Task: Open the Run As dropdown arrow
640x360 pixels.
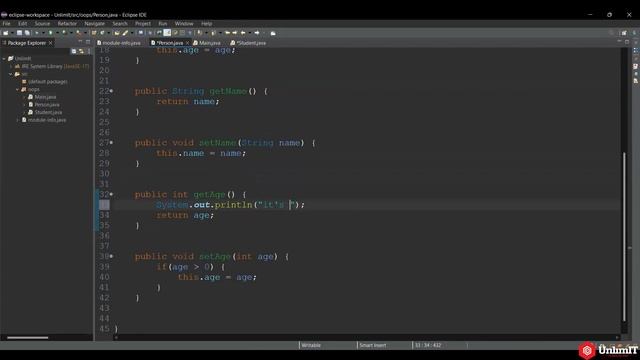Action: point(57,33)
